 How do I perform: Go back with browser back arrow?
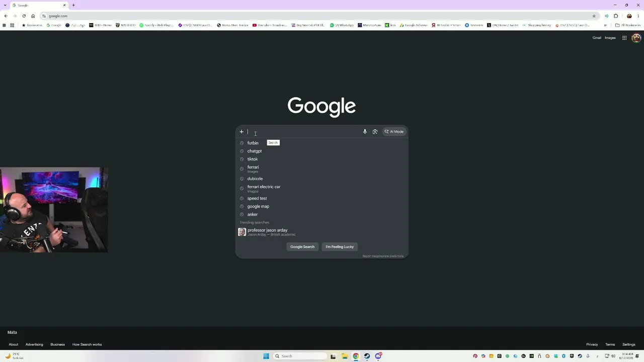click(6, 16)
